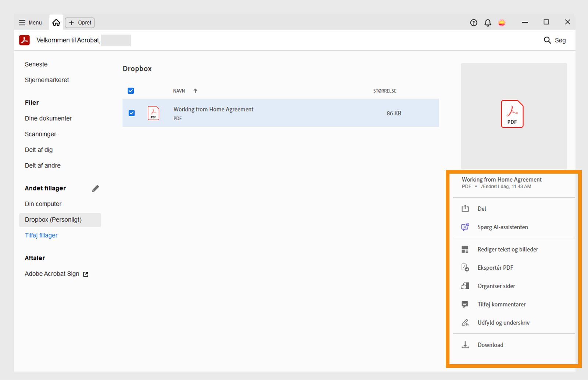The width and height of the screenshot is (588, 380).
Task: Click the Udfyld og underskriv pen icon
Action: click(465, 323)
